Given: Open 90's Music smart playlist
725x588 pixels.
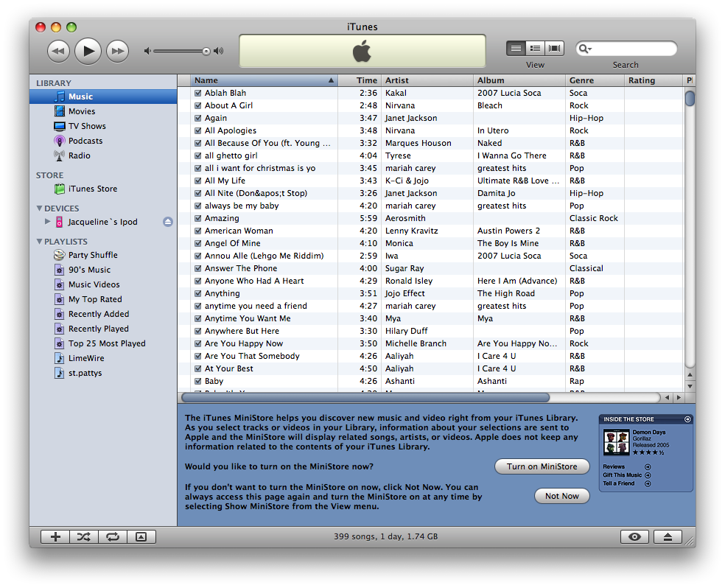Looking at the screenshot, I should pos(89,270).
